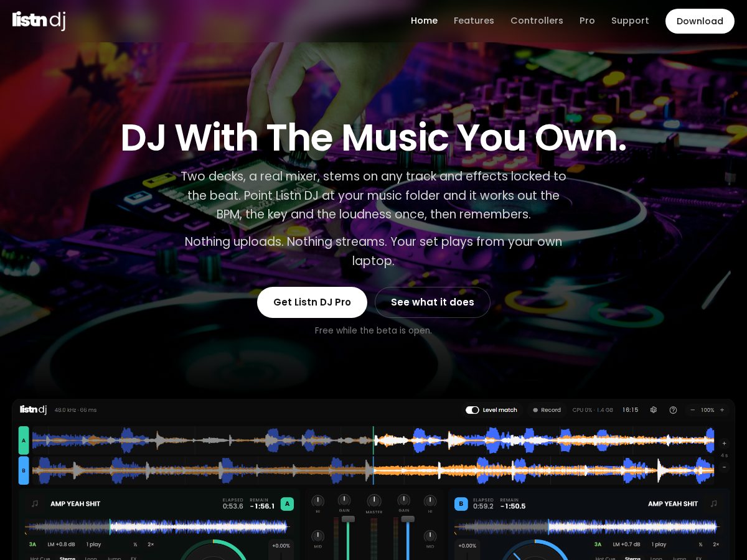Click the Record button in the app bar
This screenshot has width=747, height=560.
547,410
